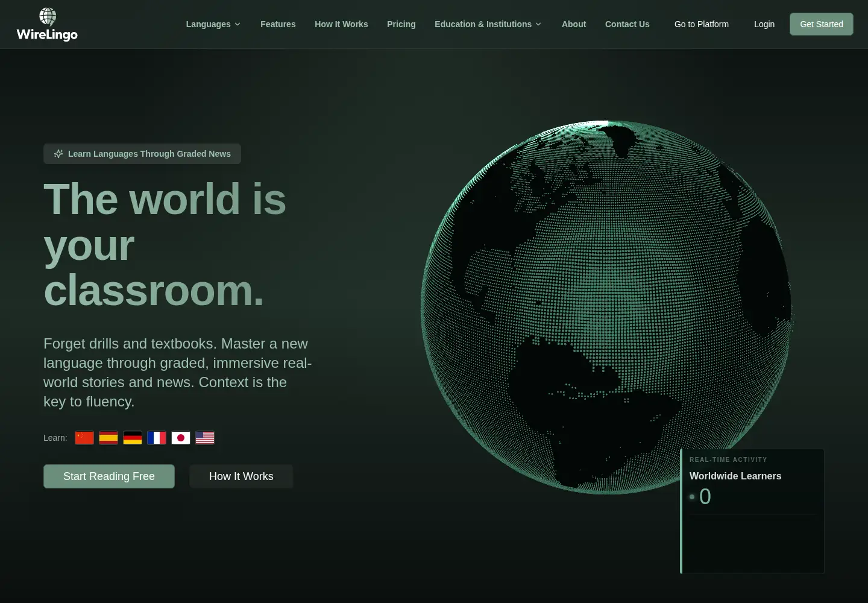The width and height of the screenshot is (868, 603).
Task: Click the Start Reading Free button
Action: pyautogui.click(x=109, y=476)
